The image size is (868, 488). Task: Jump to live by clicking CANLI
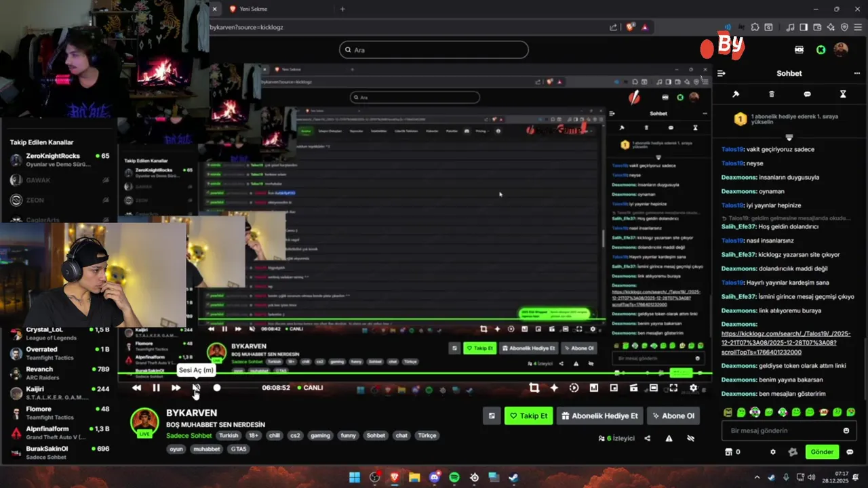(x=310, y=388)
